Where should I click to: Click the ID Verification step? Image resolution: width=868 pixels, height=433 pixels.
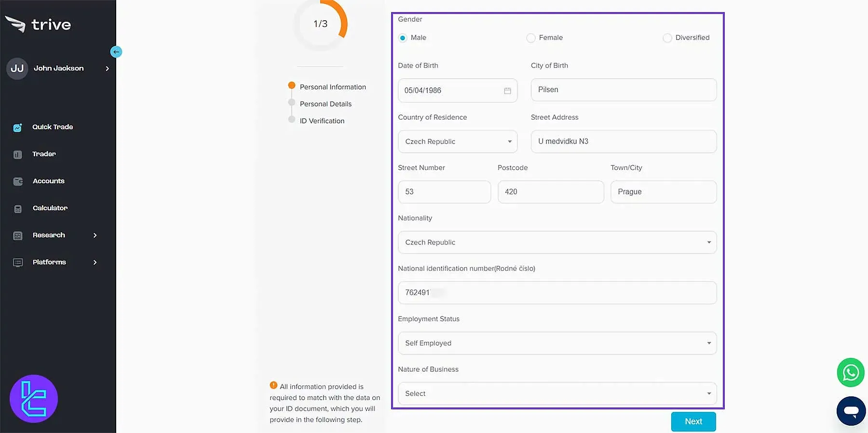tap(322, 121)
